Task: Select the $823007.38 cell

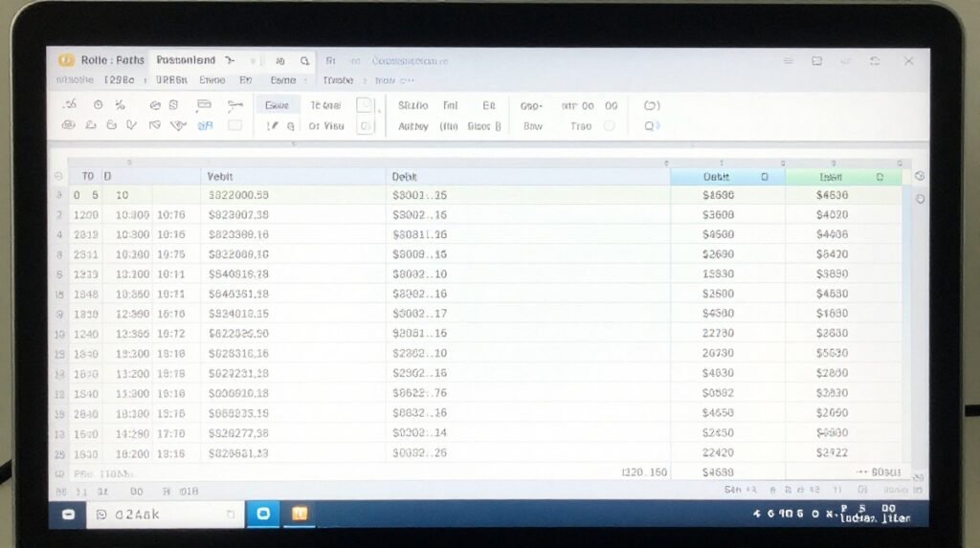Action: 293,215
